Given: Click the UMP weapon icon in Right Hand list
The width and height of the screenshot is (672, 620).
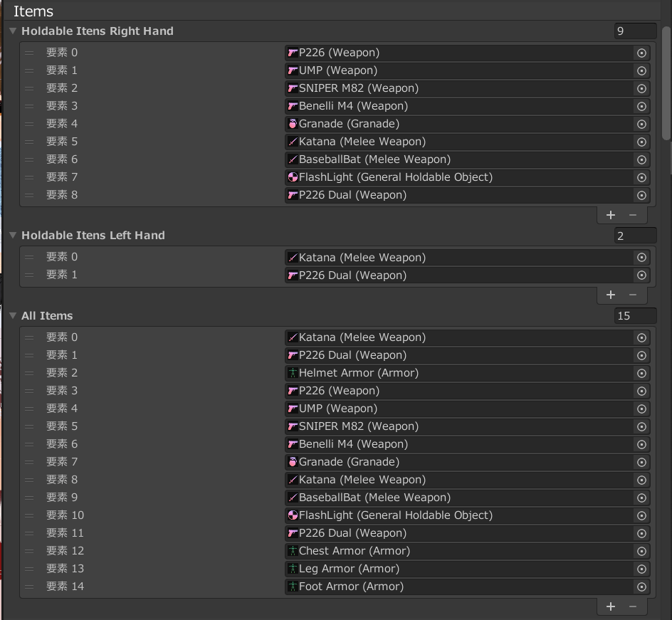Looking at the screenshot, I should 293,70.
